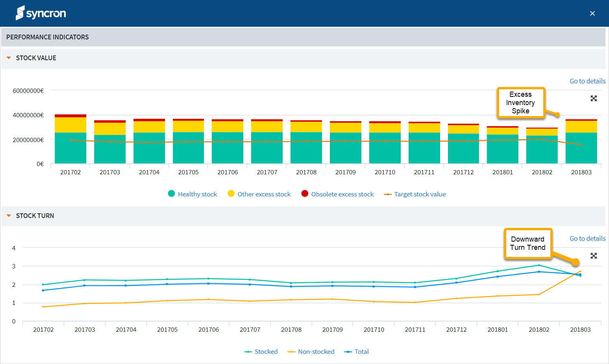Image resolution: width=609 pixels, height=364 pixels.
Task: Click the Syncron logo in the header
Action: (41, 13)
